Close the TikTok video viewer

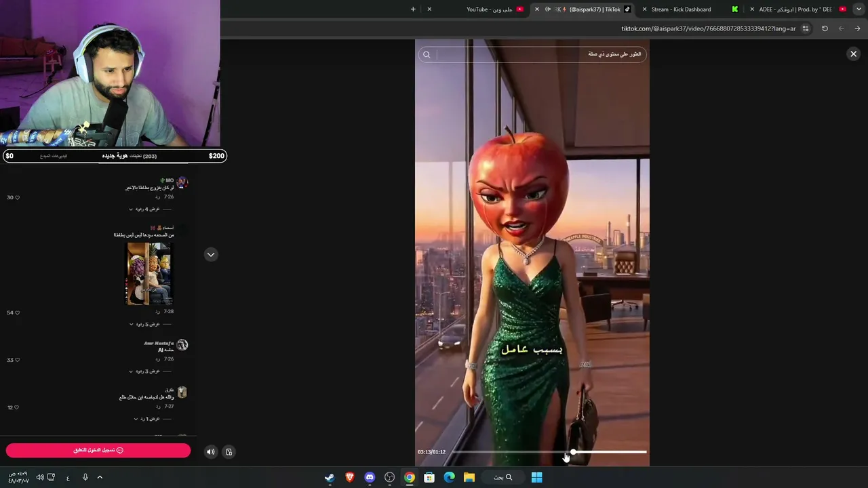[853, 54]
